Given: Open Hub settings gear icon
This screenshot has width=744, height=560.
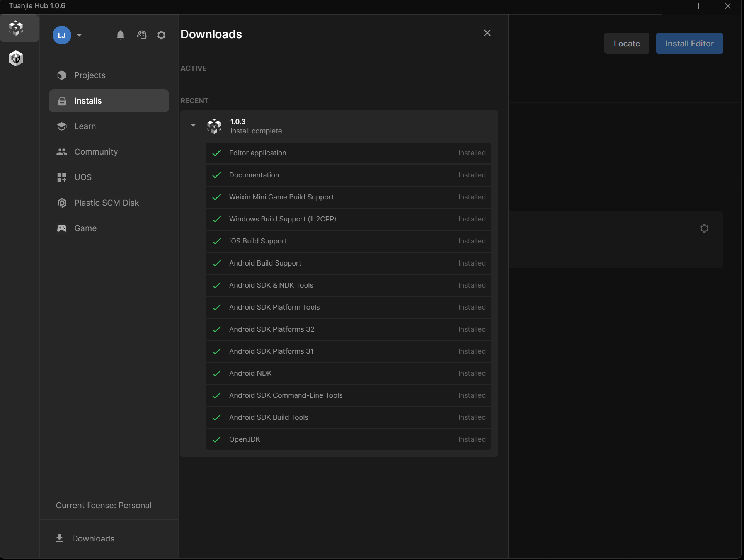Looking at the screenshot, I should click(162, 35).
